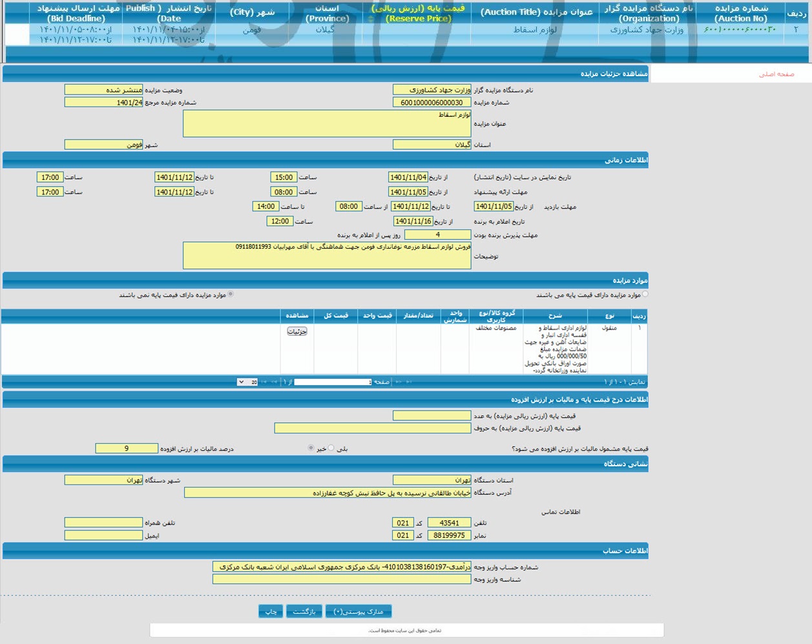Click the auction title text area
The width and height of the screenshot is (812, 644).
tap(327, 123)
